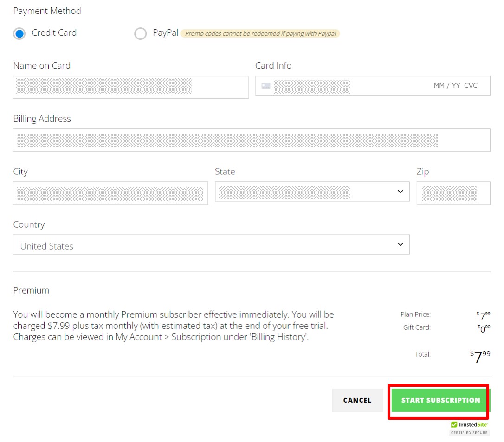The width and height of the screenshot is (504, 442).
Task: Click the TrustedSite Certified Secure badge
Action: tap(469, 428)
